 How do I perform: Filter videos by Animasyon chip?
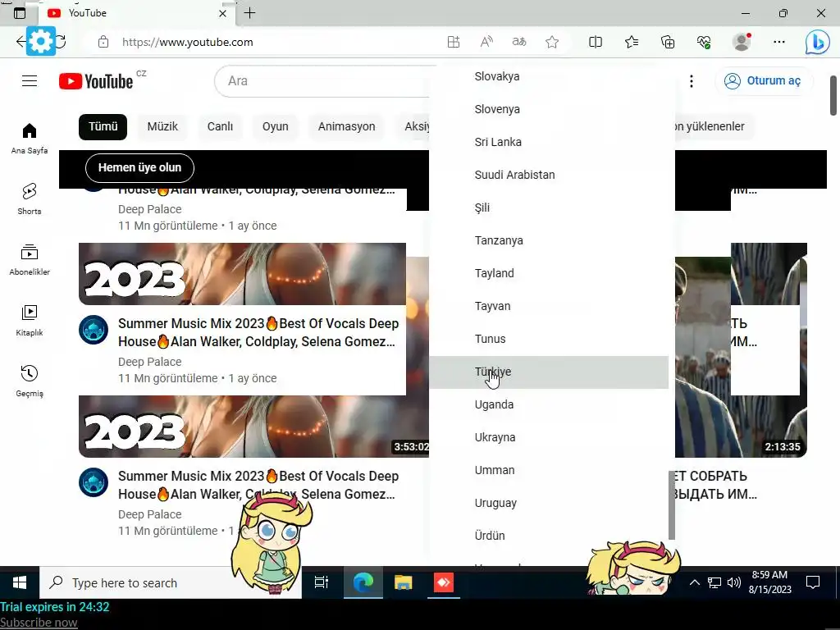(347, 126)
